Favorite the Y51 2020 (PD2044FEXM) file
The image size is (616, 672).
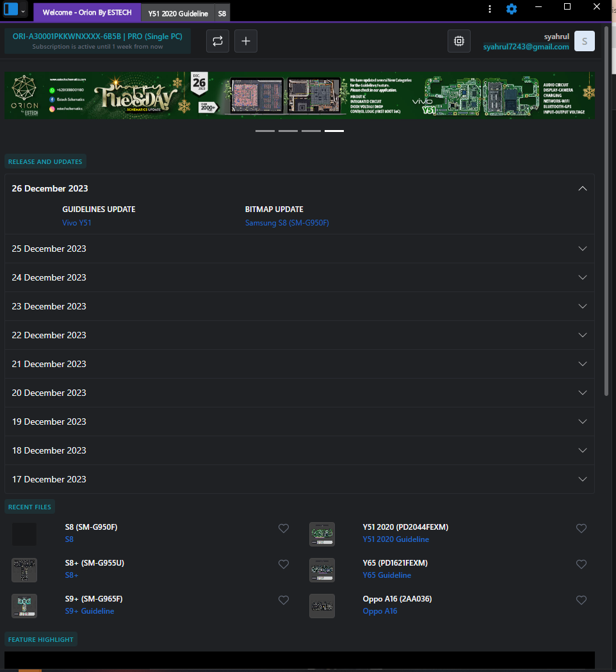pyautogui.click(x=581, y=529)
